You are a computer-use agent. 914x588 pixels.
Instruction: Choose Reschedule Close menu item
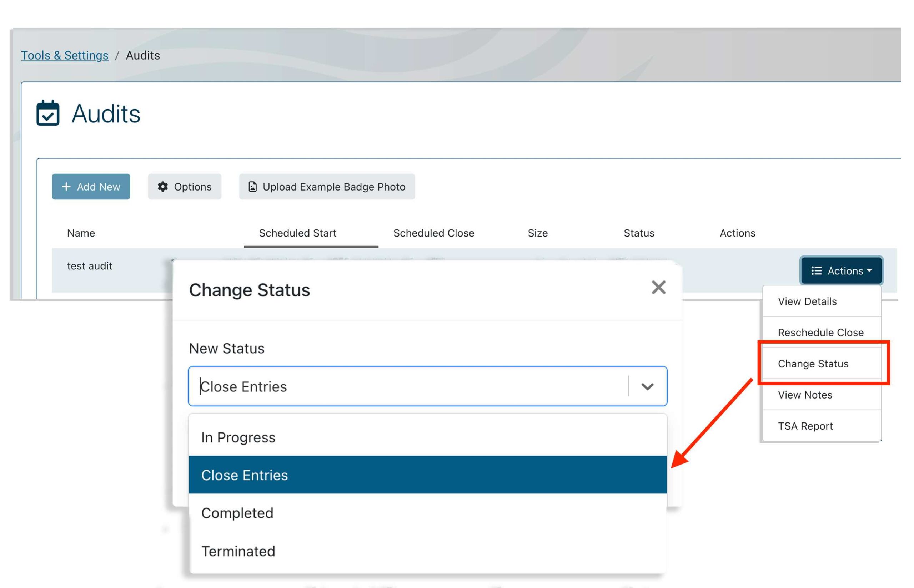click(820, 333)
